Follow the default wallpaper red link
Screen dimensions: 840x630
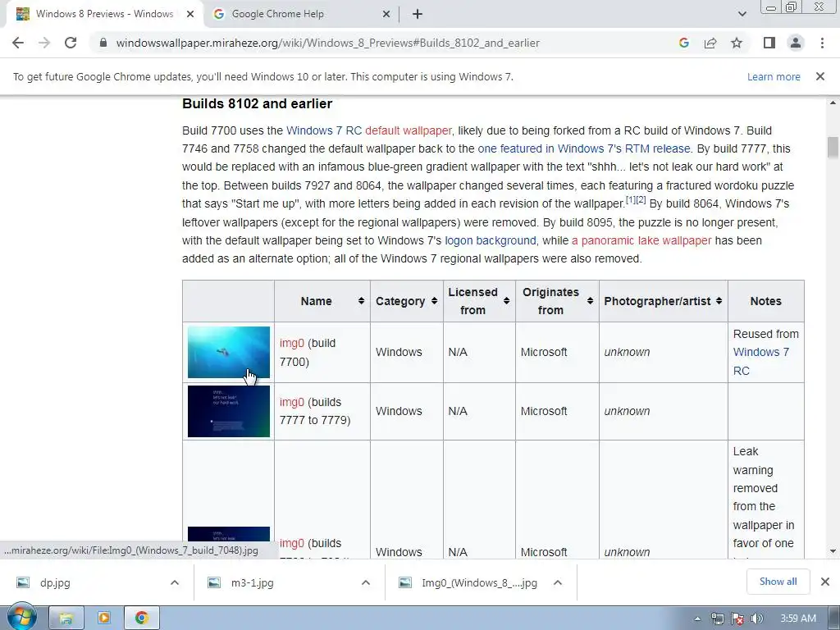409,130
